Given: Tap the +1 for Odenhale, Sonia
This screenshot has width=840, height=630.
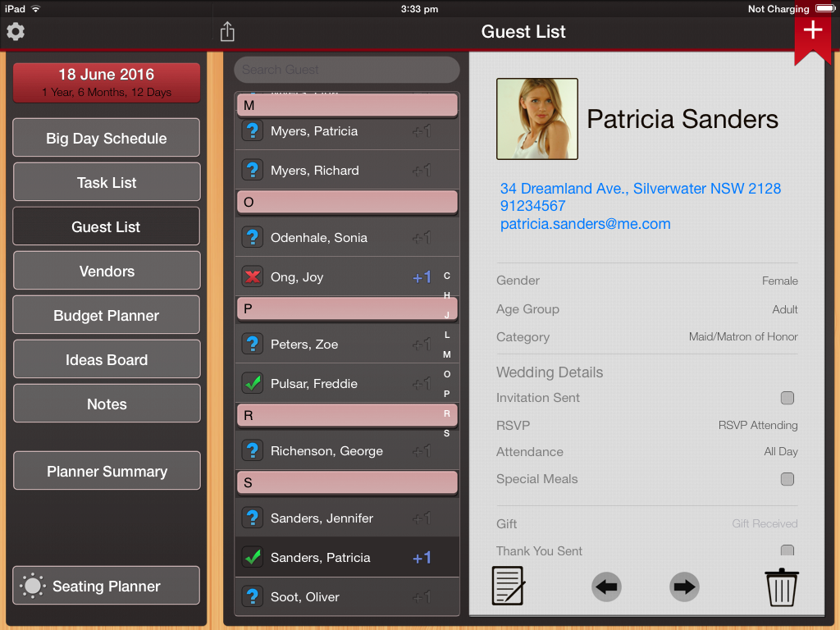Looking at the screenshot, I should [x=422, y=237].
